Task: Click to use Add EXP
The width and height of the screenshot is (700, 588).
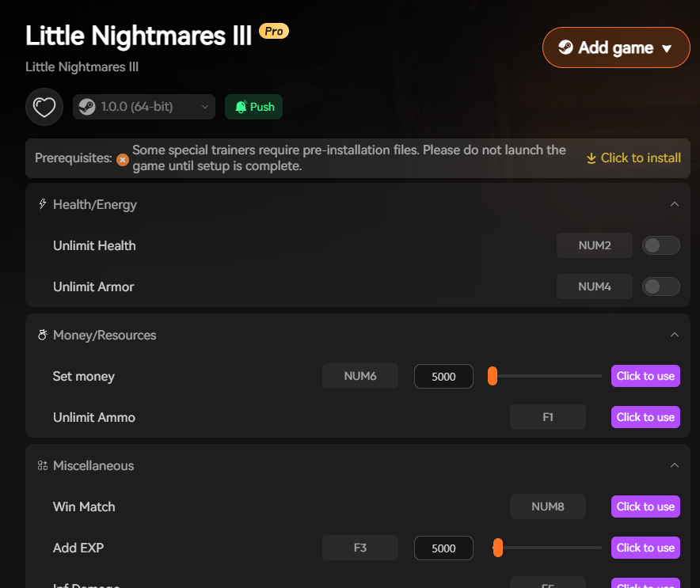Action: pyautogui.click(x=645, y=548)
